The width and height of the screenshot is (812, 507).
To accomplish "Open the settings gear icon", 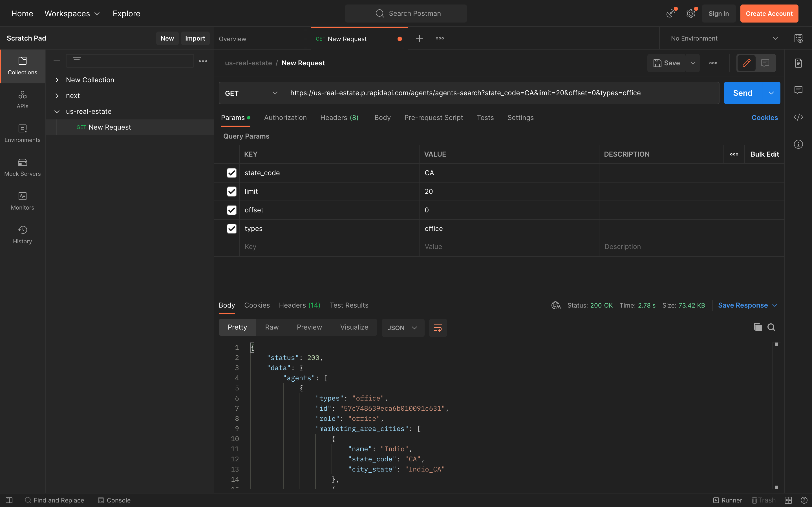I will tap(690, 14).
